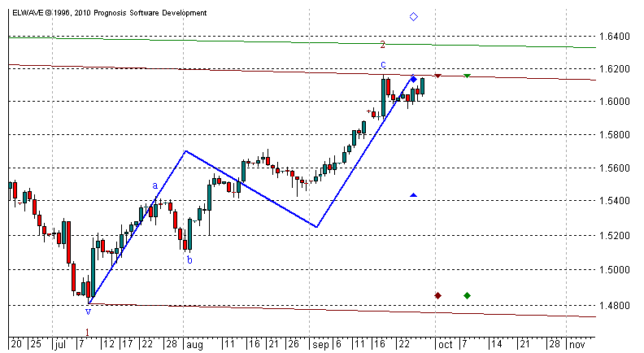Select the 'aug' month label on time axis
Viewport: 644px width, 353px height.
tap(194, 345)
